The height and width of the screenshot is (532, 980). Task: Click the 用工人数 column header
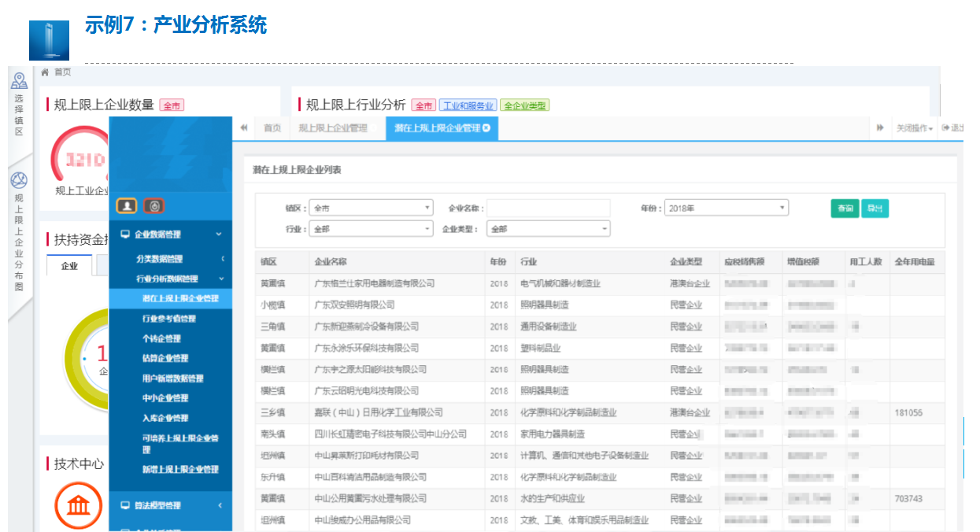(866, 262)
